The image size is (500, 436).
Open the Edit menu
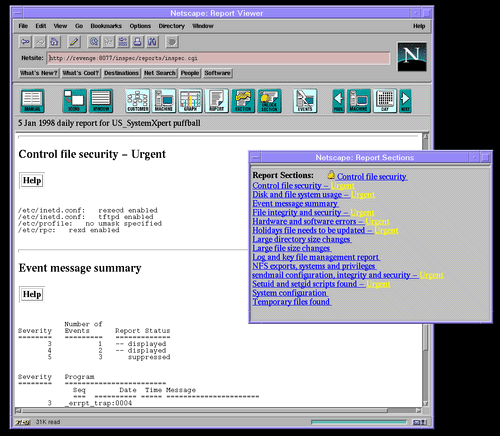click(x=41, y=26)
